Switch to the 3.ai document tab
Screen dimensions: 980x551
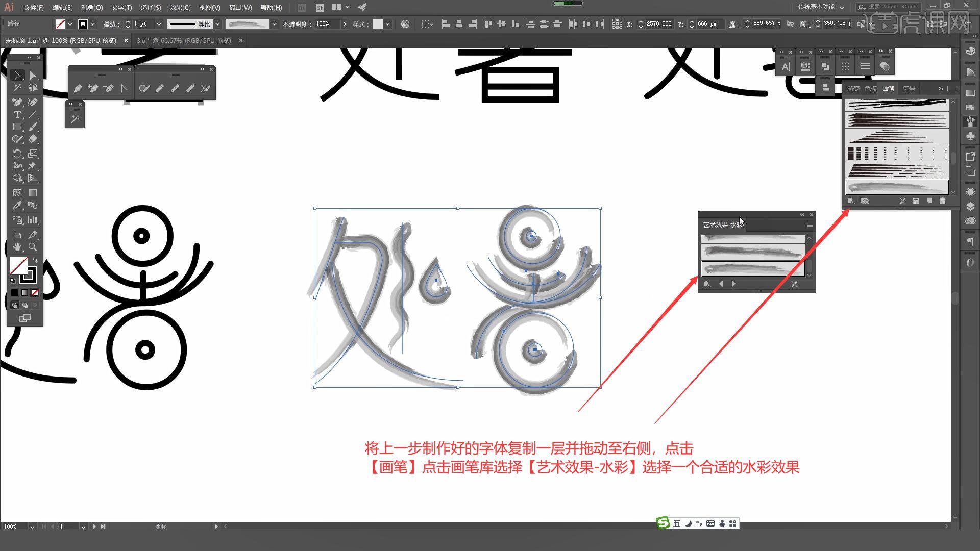point(184,40)
